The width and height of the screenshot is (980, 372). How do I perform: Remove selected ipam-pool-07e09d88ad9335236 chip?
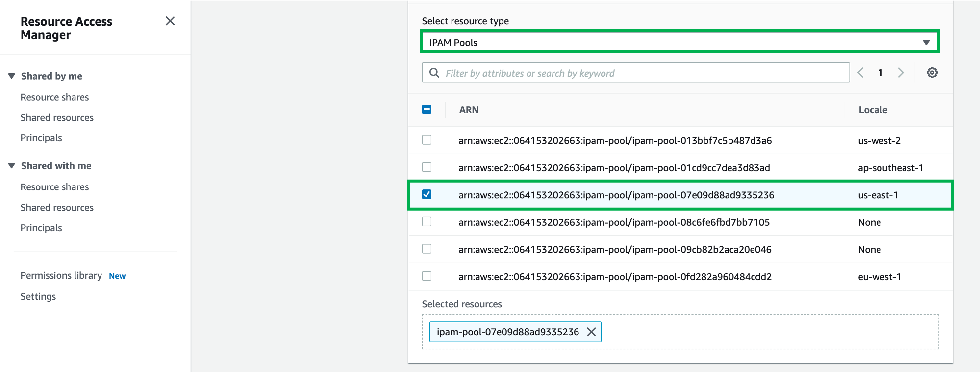tap(591, 332)
